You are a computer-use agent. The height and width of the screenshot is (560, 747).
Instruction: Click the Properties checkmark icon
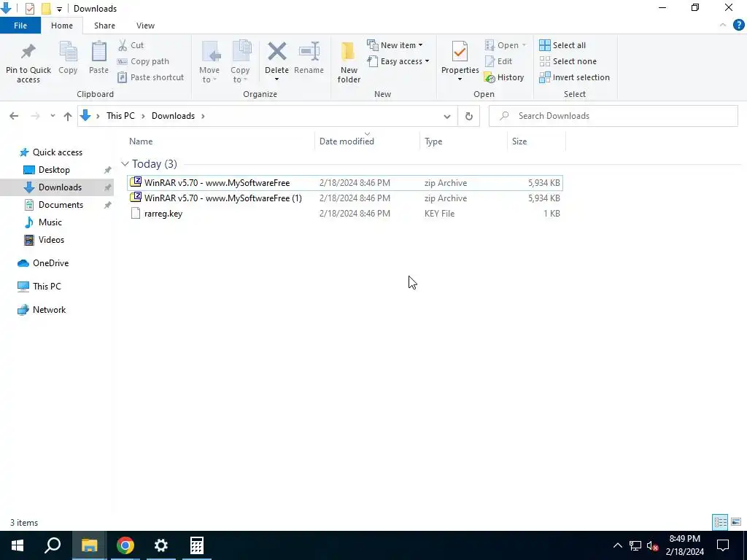pos(460,52)
